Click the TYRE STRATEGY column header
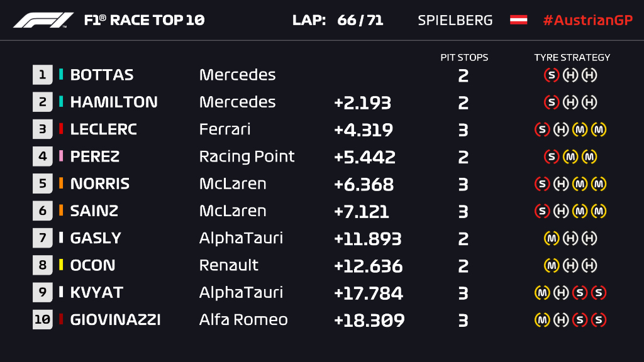This screenshot has height=362, width=644. [572, 57]
